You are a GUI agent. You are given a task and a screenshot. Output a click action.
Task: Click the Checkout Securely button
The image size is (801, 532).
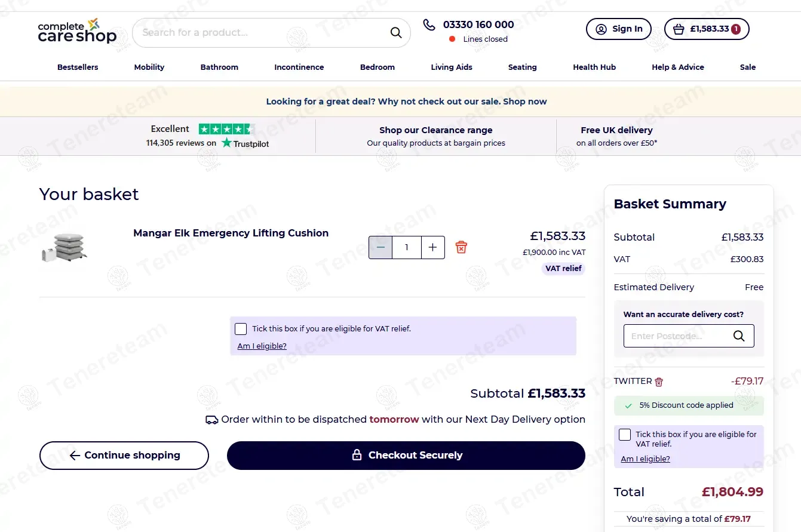pos(406,456)
